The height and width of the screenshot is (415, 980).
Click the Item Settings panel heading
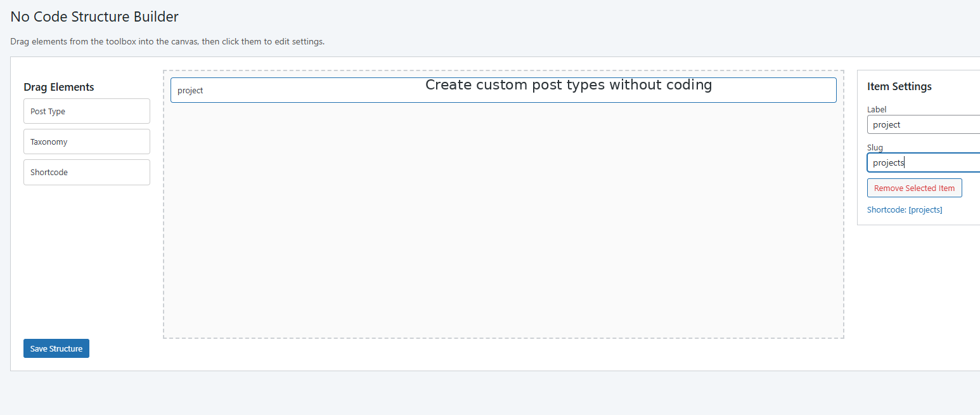pos(899,86)
